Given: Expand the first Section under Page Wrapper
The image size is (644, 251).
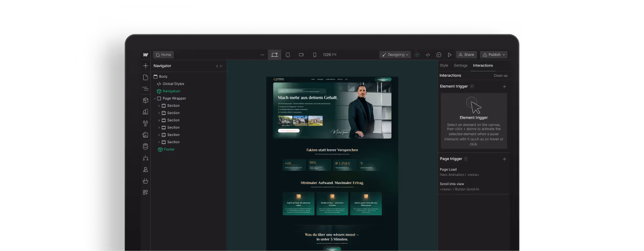Looking at the screenshot, I should 159,105.
